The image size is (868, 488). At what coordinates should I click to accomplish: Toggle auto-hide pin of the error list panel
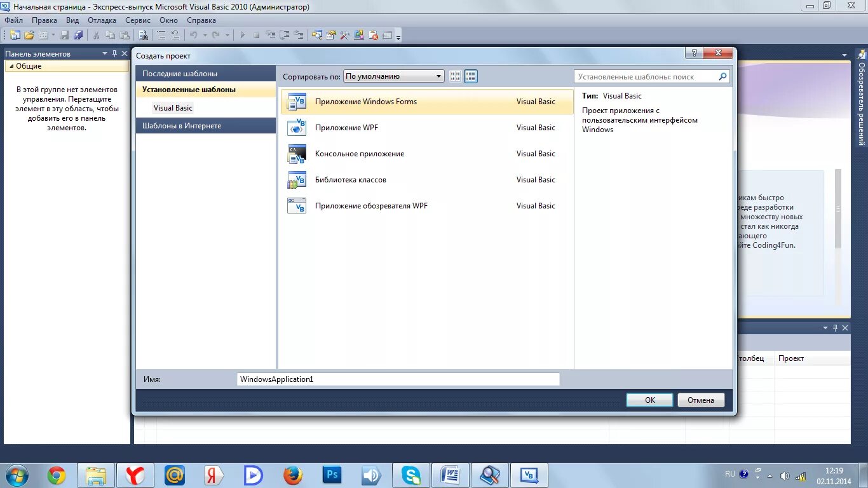835,328
